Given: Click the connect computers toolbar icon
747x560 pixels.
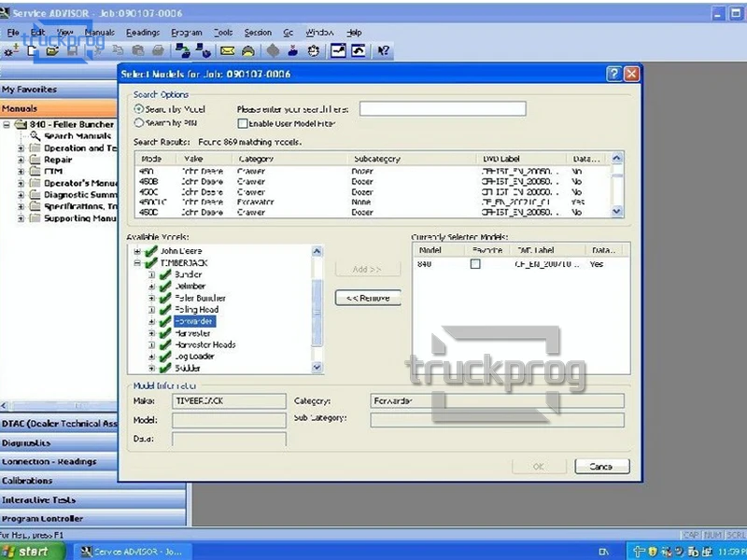Looking at the screenshot, I should pyautogui.click(x=182, y=50).
